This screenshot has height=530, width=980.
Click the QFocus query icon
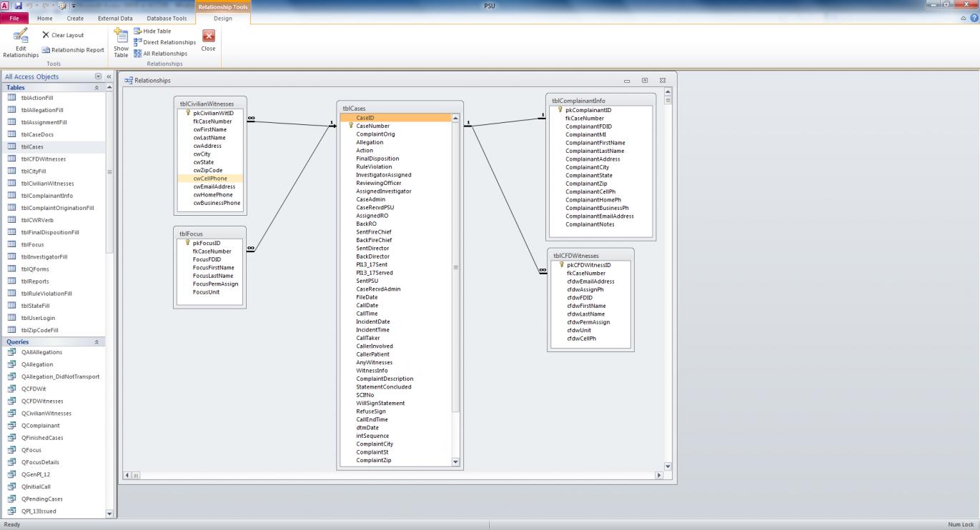click(11, 450)
